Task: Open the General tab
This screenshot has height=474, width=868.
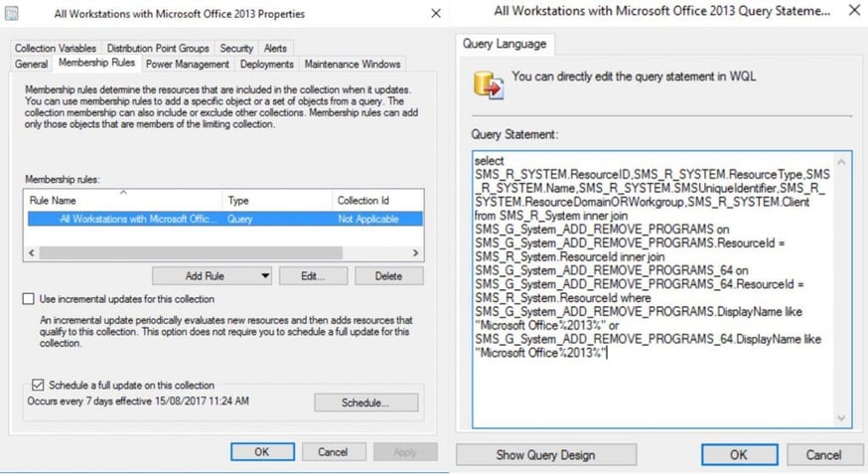Action: pyautogui.click(x=31, y=65)
